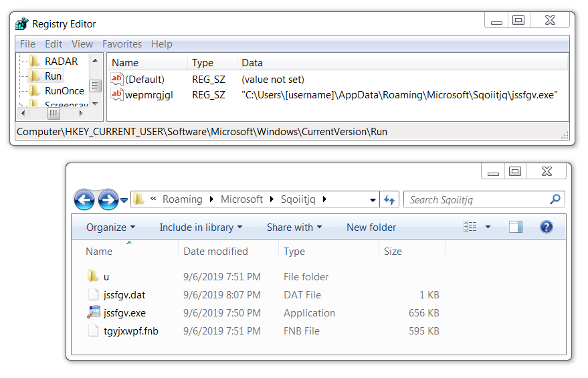The width and height of the screenshot is (588, 378).
Task: Open the Favorites menu
Action: (x=122, y=44)
